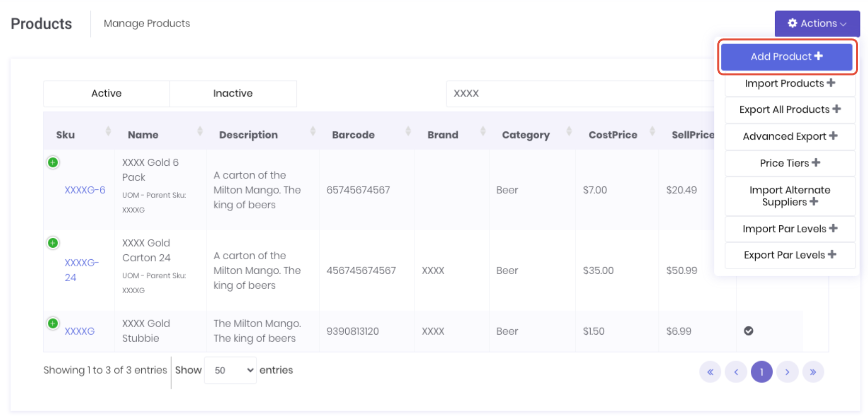Screen dimensions: 868x418
Task: Switch to the Active tab
Action: (x=106, y=93)
